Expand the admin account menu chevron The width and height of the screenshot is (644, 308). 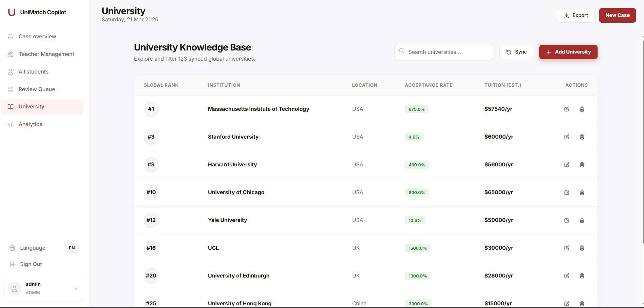pos(75,289)
